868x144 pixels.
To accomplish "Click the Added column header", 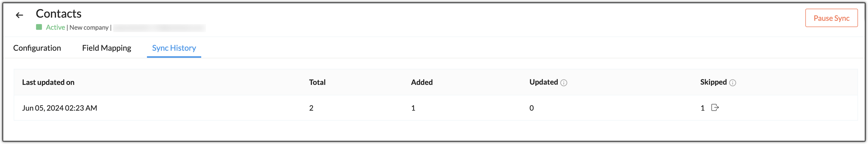I will 422,83.
